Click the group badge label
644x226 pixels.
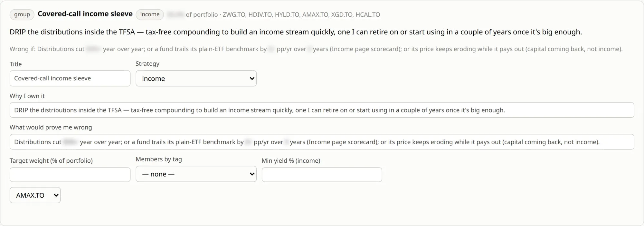point(22,14)
